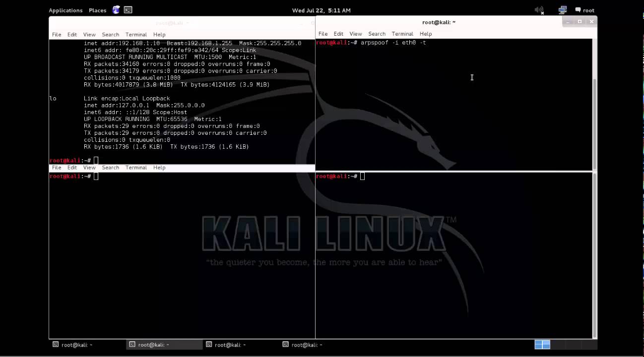Switch to the highlighted workspace in the switcher
Viewport: 644px width, 357px height.
542,345
